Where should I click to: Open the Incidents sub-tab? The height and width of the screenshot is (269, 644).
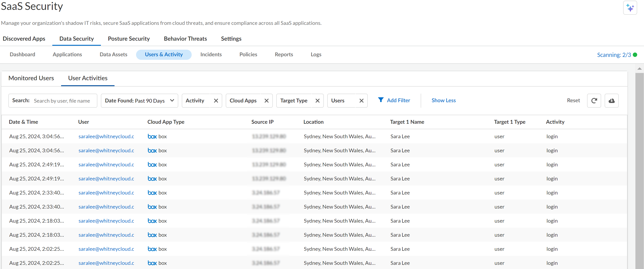(211, 55)
